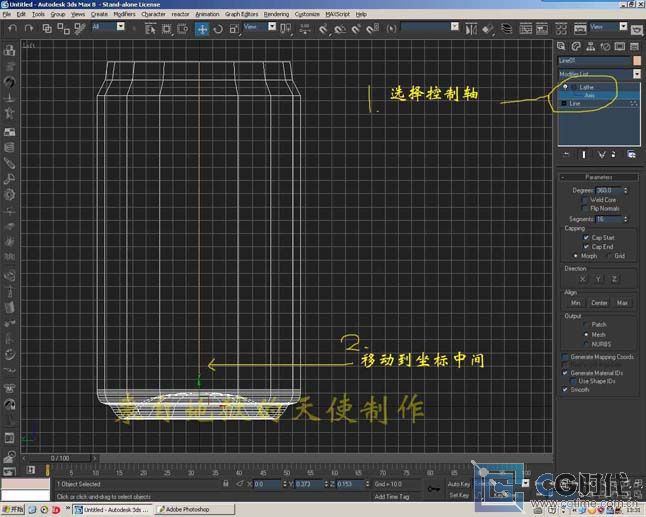Click Add Time Tag in status bar
This screenshot has height=517, width=646.
(x=391, y=497)
